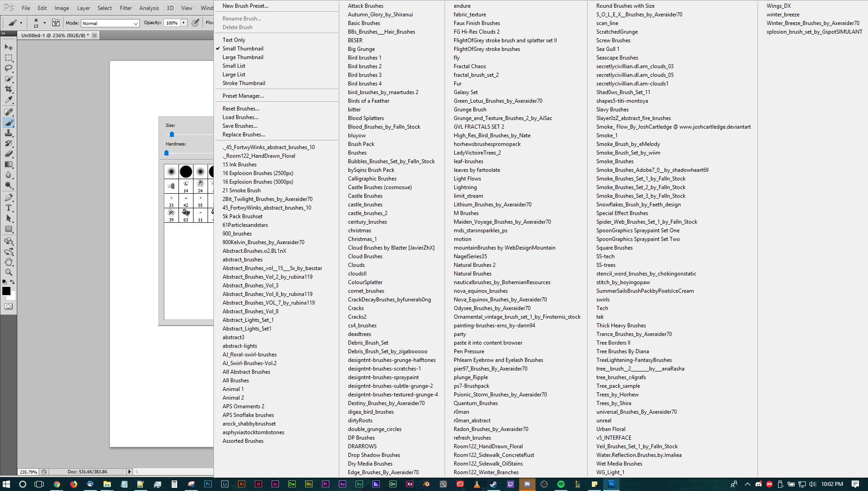Select the Eraser tool
868x491 pixels.
click(9, 154)
